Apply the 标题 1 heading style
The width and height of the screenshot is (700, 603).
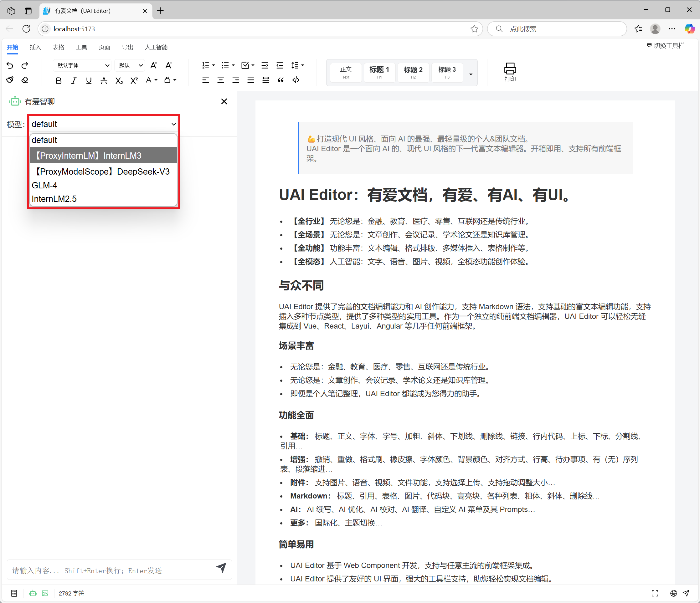[379, 72]
